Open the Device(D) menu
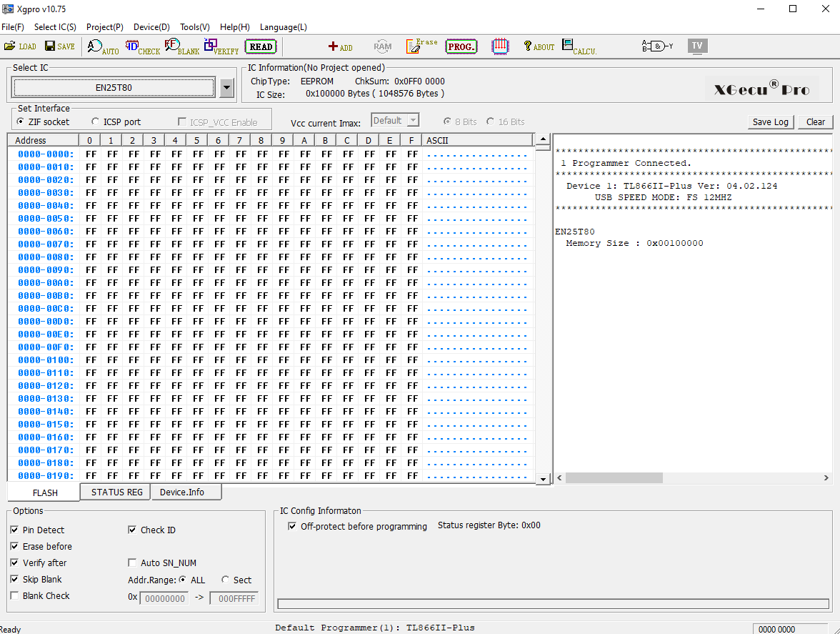Viewport: 840px width, 634px height. click(x=151, y=27)
